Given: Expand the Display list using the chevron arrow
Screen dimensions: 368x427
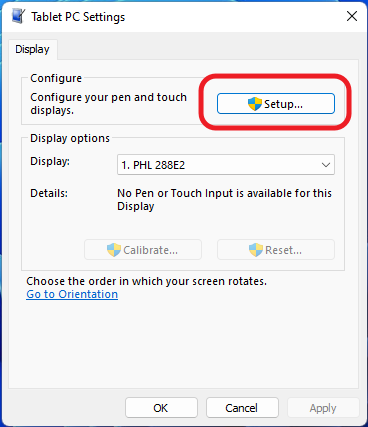Looking at the screenshot, I should (326, 165).
